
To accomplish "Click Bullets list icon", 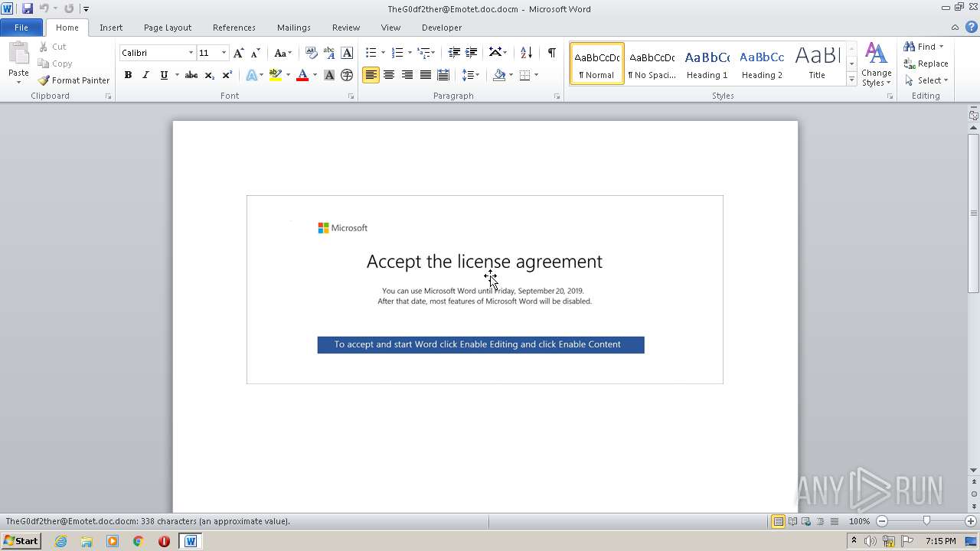I will click(x=371, y=53).
